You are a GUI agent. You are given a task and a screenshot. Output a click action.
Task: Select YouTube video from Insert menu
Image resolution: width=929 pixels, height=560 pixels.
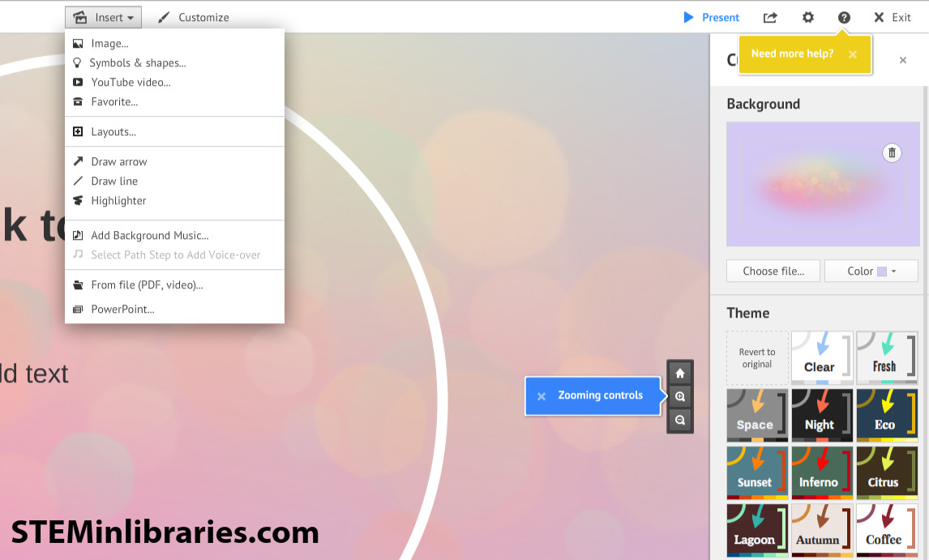(131, 82)
